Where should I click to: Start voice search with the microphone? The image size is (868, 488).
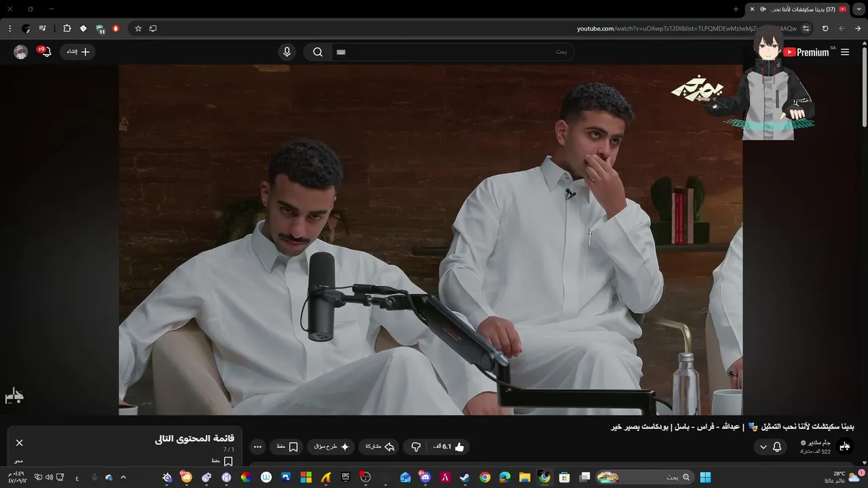click(x=287, y=52)
